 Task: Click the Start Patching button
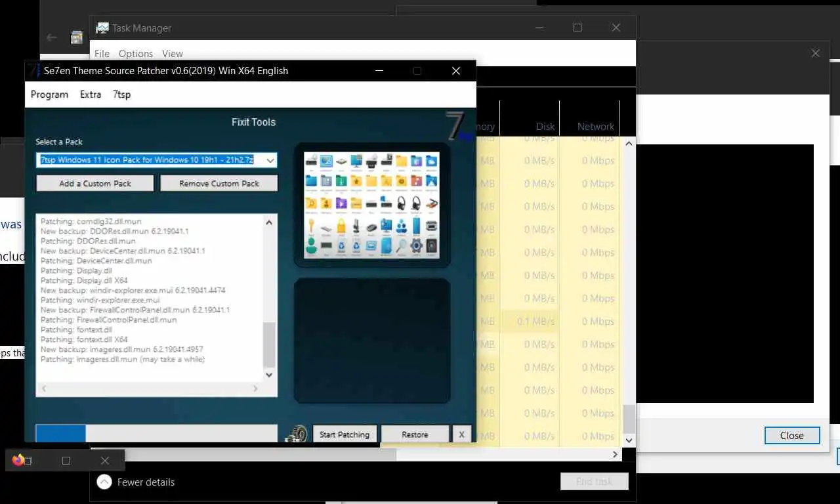click(x=345, y=434)
